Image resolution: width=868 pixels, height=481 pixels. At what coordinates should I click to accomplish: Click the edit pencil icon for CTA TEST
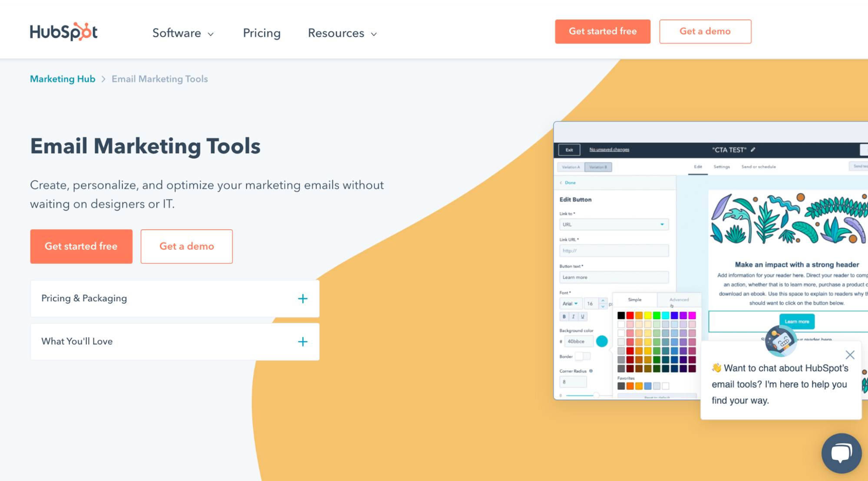coord(754,149)
